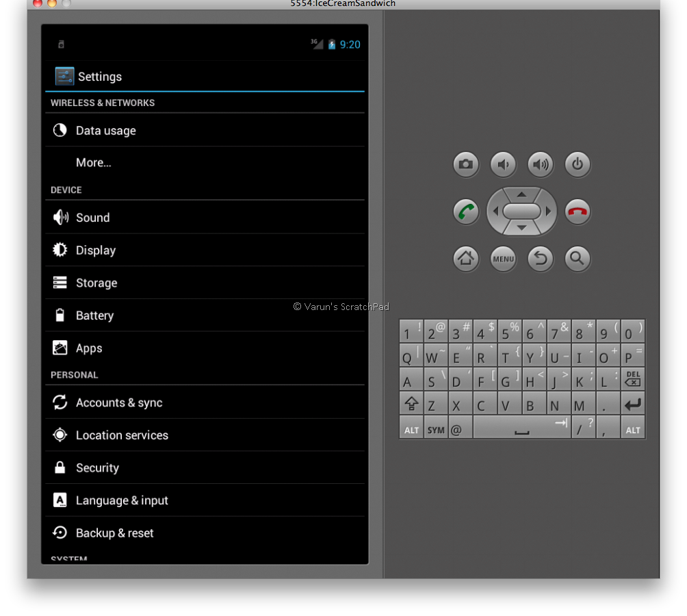Open Display settings

click(x=205, y=251)
